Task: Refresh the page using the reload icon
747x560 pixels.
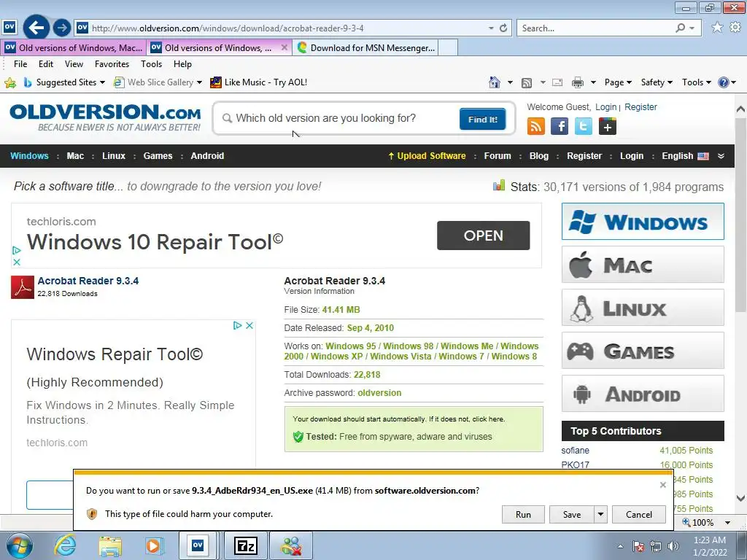Action: click(x=503, y=28)
